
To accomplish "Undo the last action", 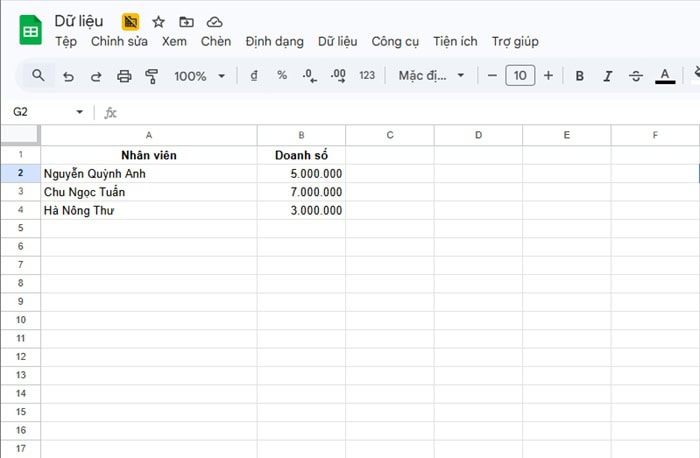I will 68,76.
